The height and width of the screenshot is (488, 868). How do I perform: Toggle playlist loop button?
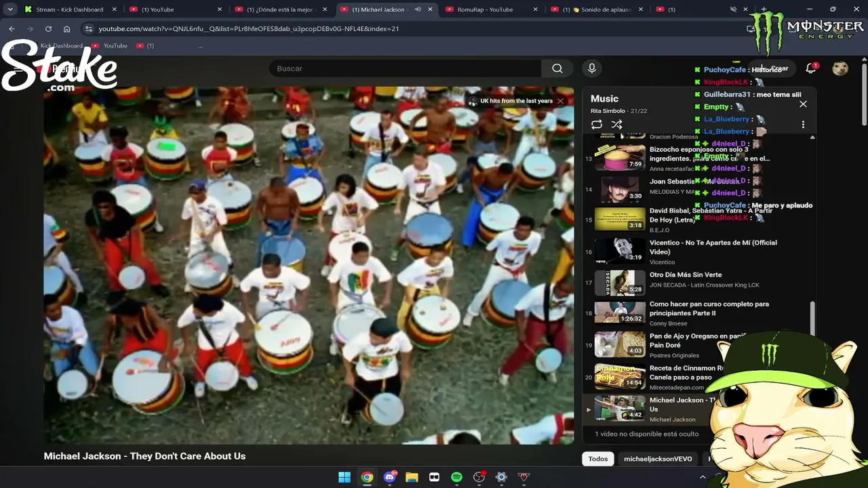coord(597,125)
